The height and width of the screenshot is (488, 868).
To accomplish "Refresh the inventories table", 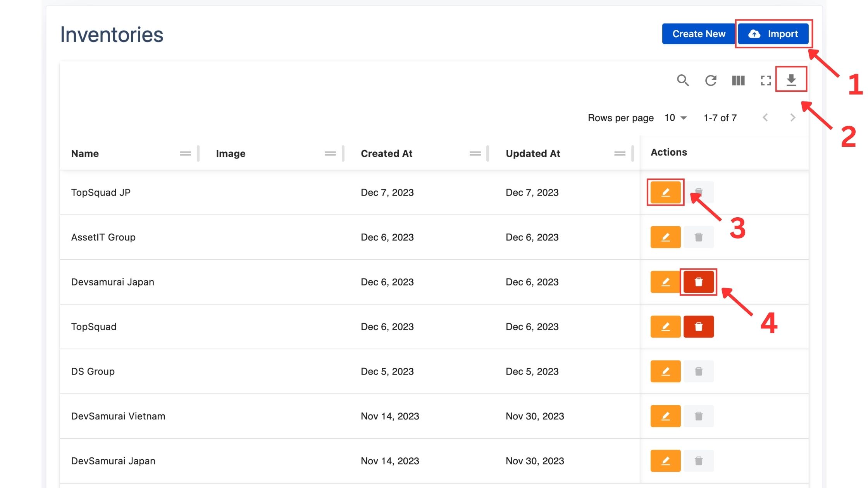I will pos(710,80).
